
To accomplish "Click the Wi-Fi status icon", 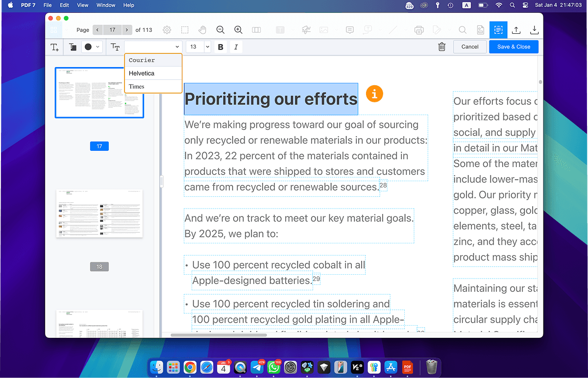I will (499, 5).
